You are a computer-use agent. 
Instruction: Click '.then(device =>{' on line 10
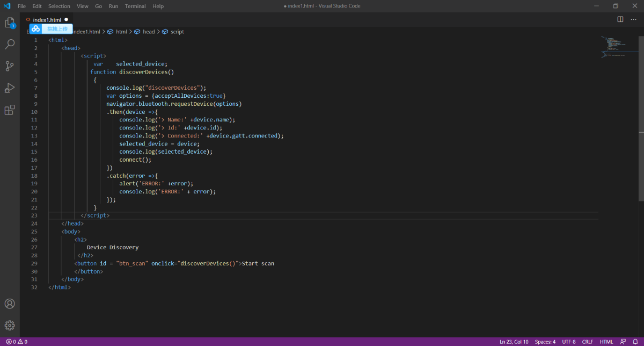[132, 112]
